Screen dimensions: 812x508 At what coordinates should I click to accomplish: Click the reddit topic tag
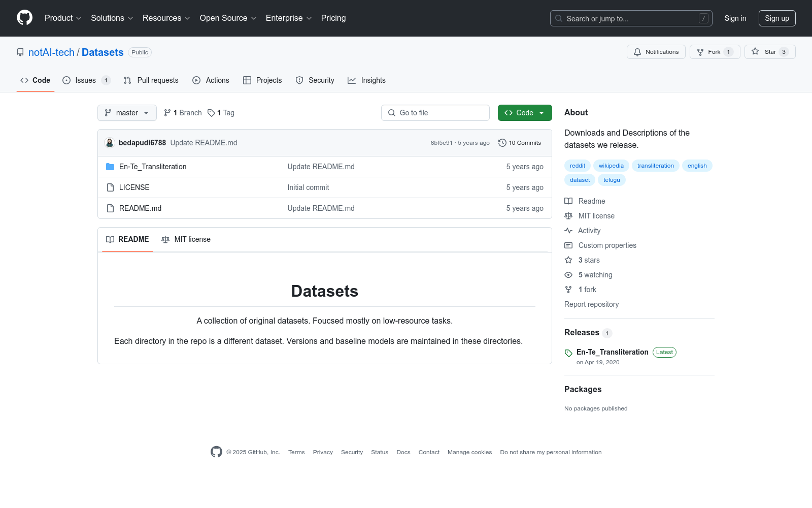pyautogui.click(x=578, y=166)
